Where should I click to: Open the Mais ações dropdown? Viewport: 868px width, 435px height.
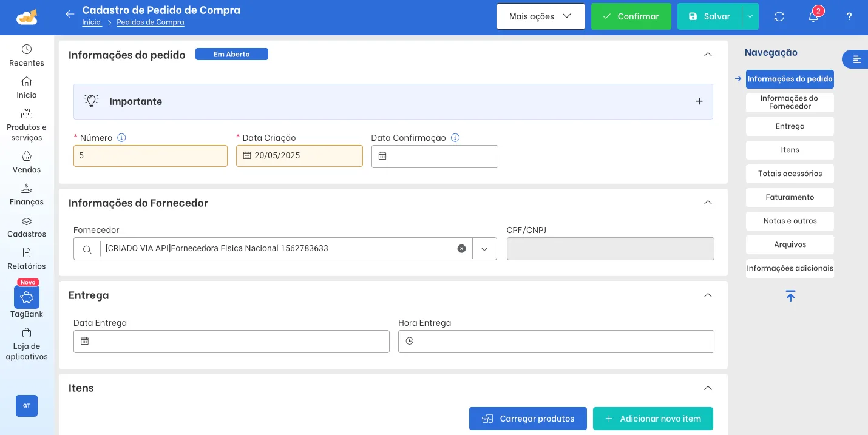(x=541, y=16)
